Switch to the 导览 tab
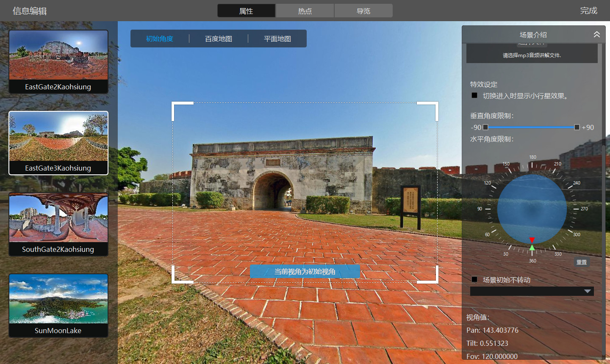The height and width of the screenshot is (364, 610). click(x=363, y=11)
